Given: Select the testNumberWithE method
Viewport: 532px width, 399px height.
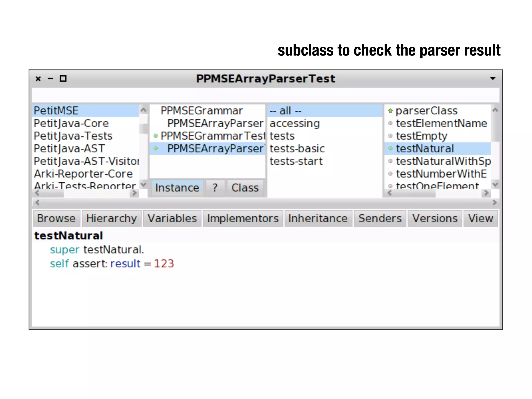Looking at the screenshot, I should [438, 174].
